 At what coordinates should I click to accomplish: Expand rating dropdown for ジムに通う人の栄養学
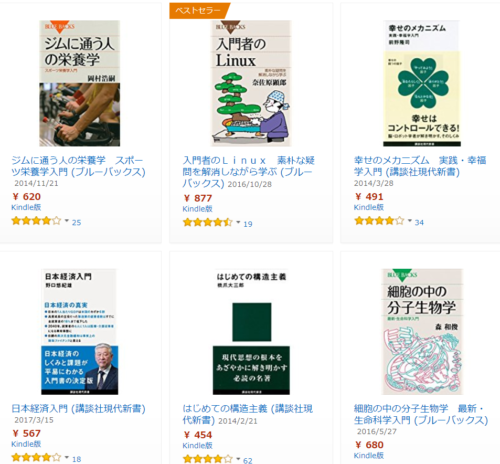(67, 220)
